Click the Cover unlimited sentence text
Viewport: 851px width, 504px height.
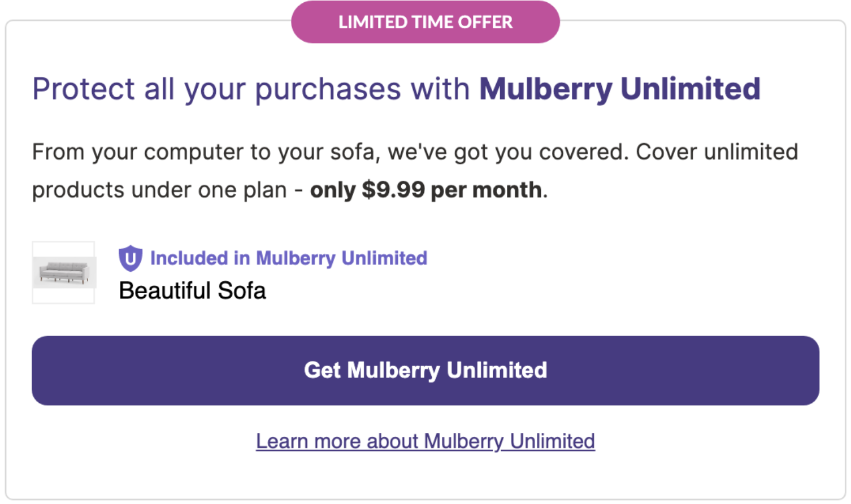717,152
